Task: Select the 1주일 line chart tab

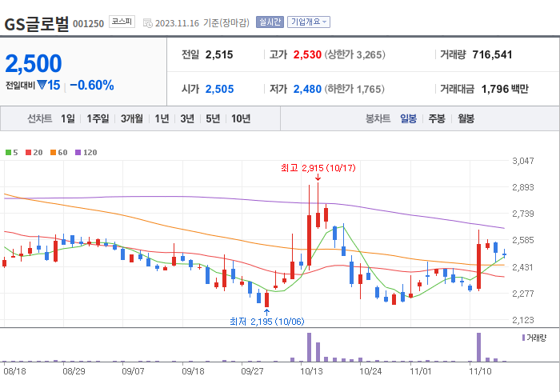Action: coord(98,118)
